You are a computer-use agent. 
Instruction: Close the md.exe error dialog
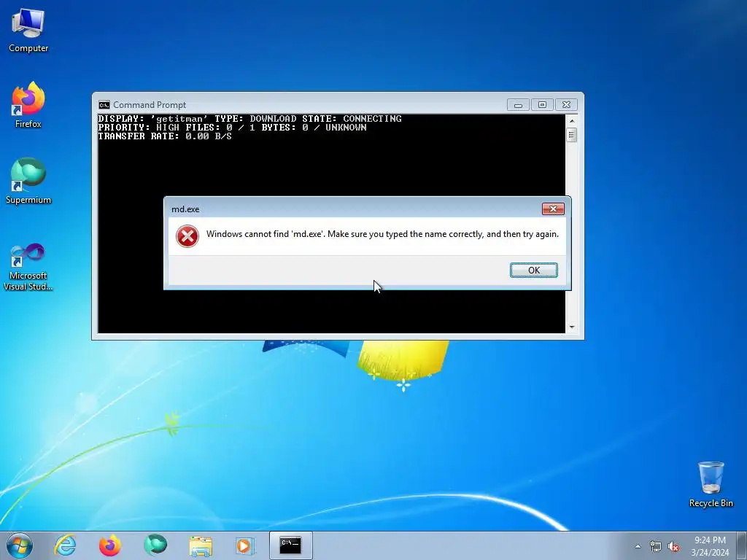point(553,209)
